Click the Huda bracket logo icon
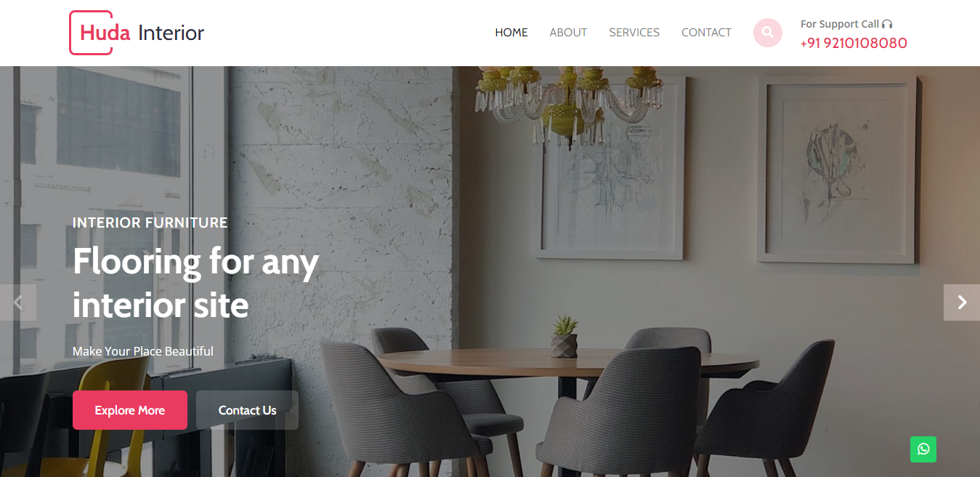Viewport: 980px width, 477px height. point(91,33)
